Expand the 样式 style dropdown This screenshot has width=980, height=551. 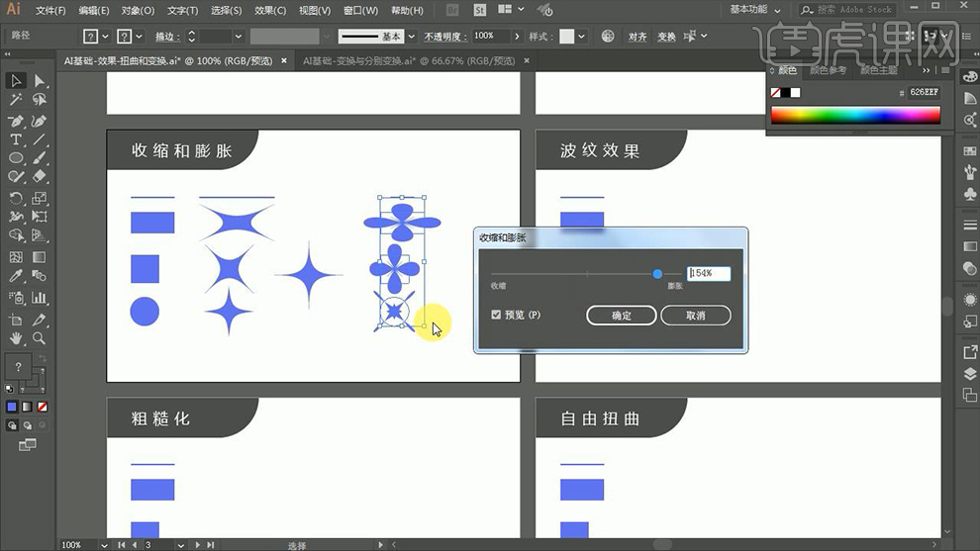click(581, 36)
